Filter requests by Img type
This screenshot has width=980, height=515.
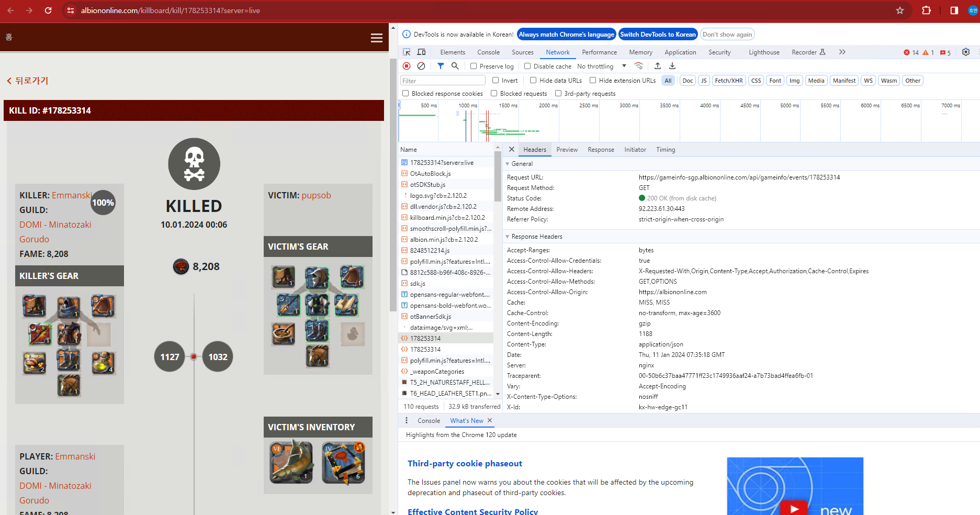pos(794,81)
